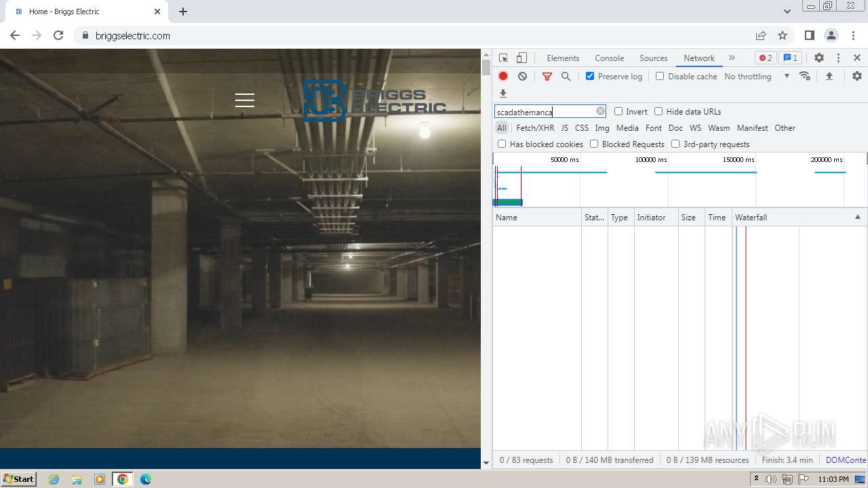
Task: Open DevTools settings gear in top bar
Action: 819,58
